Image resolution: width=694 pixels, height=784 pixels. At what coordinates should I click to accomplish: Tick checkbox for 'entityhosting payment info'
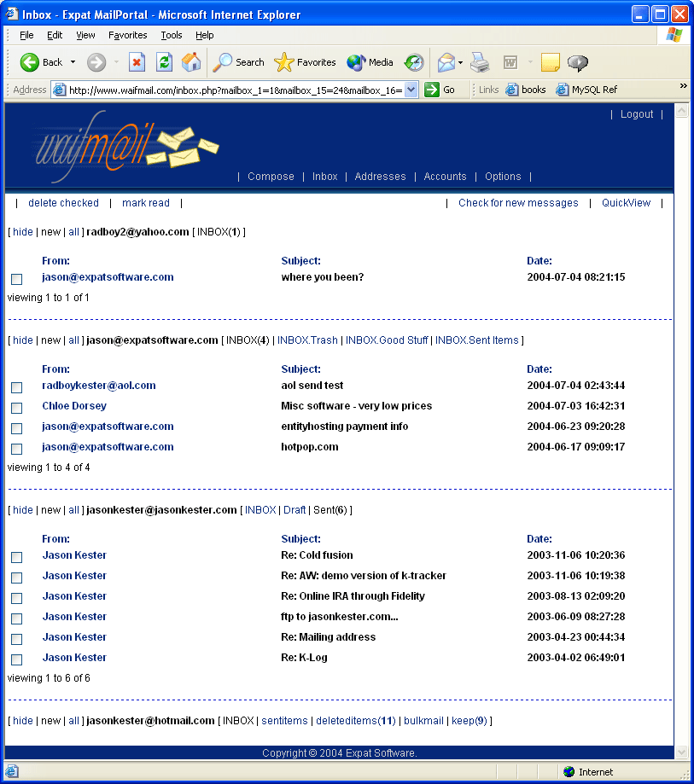pyautogui.click(x=16, y=428)
